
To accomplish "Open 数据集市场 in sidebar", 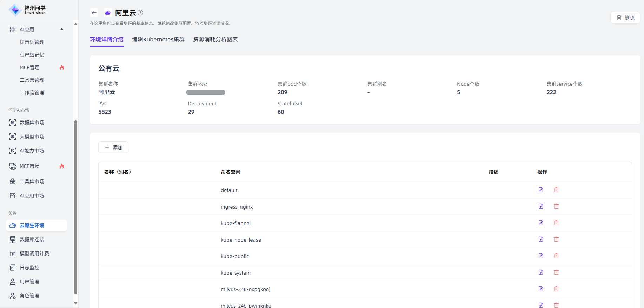I will (x=32, y=123).
